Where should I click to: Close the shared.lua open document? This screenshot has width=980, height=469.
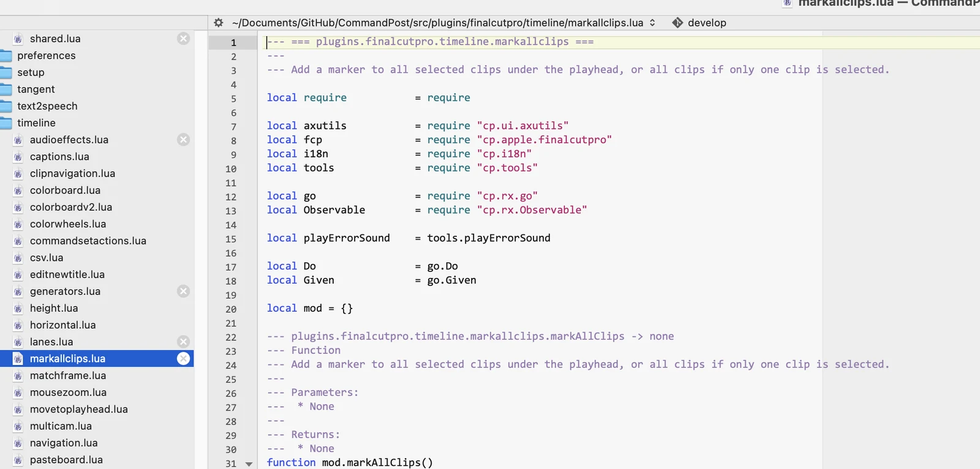(x=183, y=39)
